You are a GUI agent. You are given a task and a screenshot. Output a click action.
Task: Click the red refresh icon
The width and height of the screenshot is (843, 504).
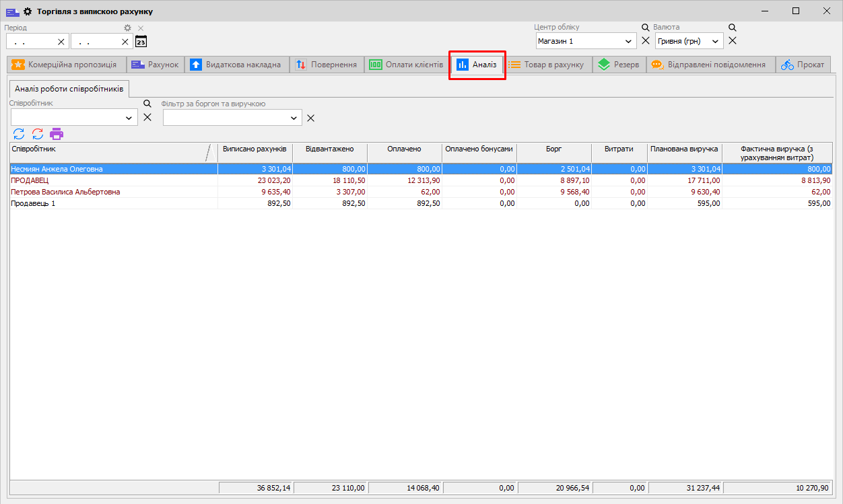[38, 133]
